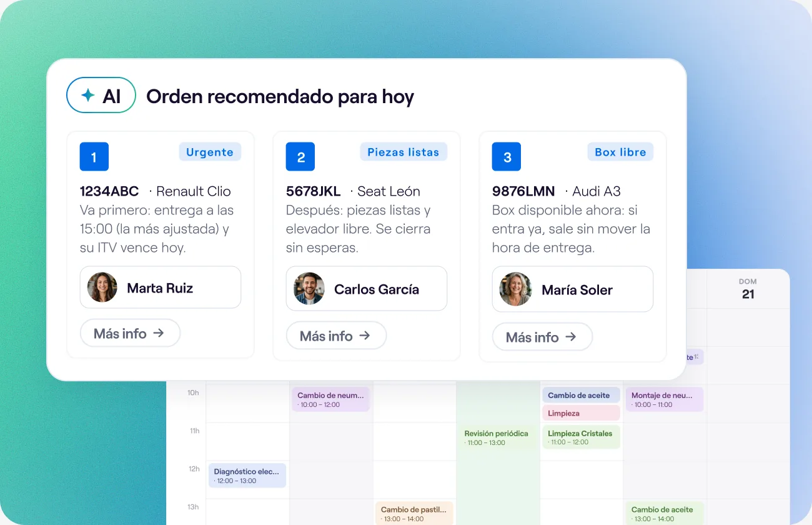This screenshot has width=812, height=525.
Task: Click the 12h time label
Action: coord(193,469)
